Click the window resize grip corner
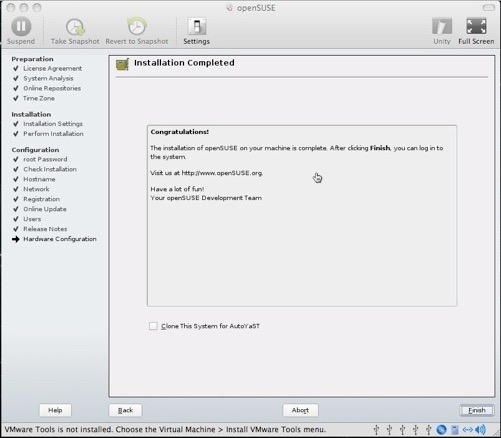 click(496, 433)
